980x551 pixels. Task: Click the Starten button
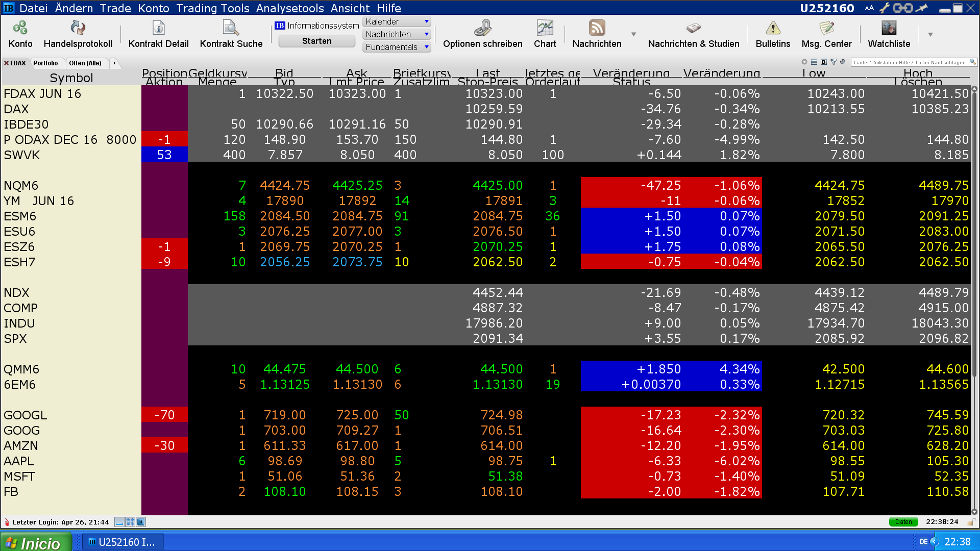click(316, 41)
